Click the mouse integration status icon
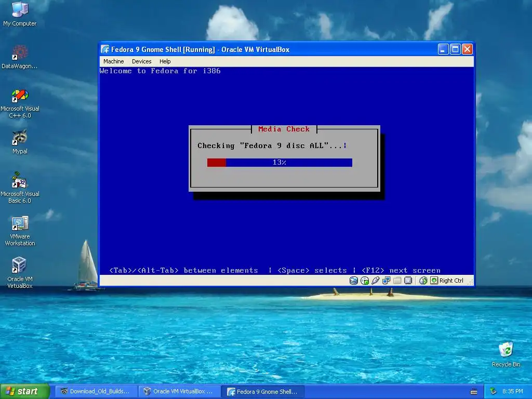The width and height of the screenshot is (532, 399). [423, 281]
